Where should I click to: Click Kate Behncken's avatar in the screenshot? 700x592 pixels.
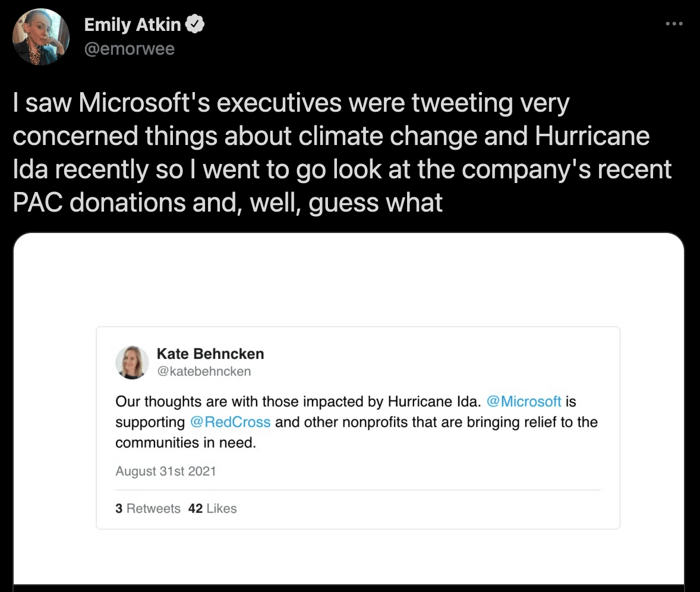pos(133,362)
